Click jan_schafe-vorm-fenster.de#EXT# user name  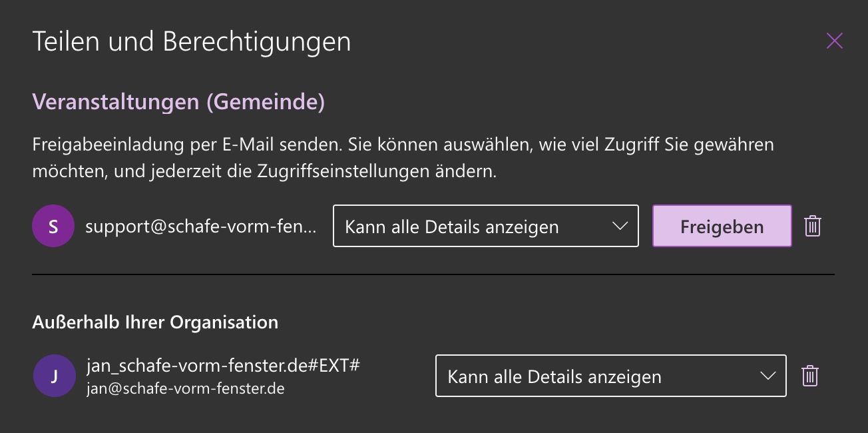tap(223, 364)
